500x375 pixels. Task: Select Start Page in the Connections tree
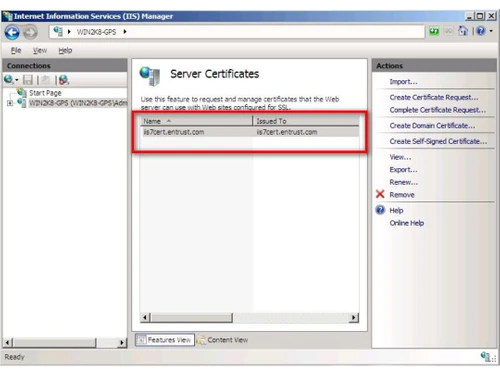(45, 93)
